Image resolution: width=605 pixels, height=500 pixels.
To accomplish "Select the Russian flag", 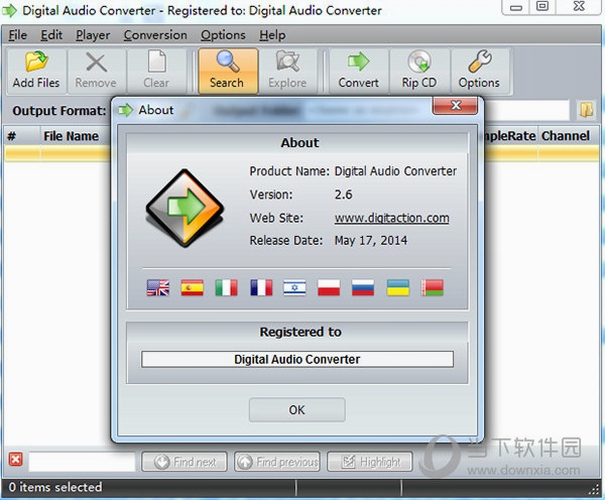I will 363,288.
